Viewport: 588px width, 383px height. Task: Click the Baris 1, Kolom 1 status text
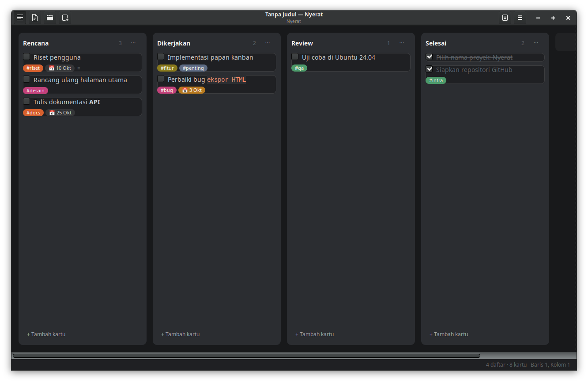pyautogui.click(x=550, y=365)
